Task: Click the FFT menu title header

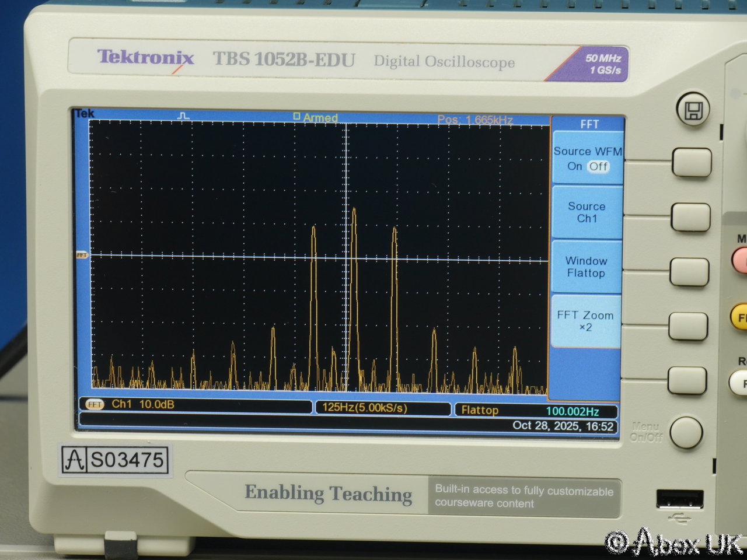Action: 589,124
